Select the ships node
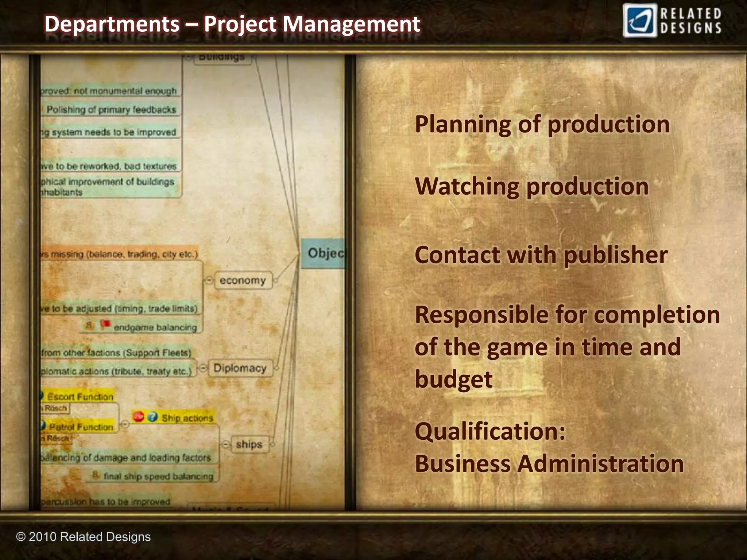Image resolution: width=747 pixels, height=560 pixels. click(249, 444)
